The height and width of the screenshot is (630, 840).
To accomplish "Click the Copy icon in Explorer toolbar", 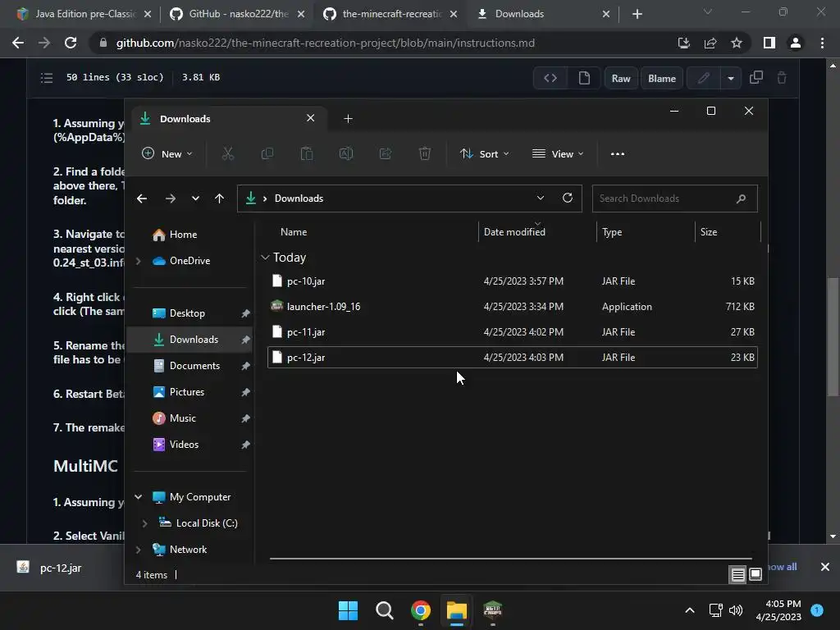I will click(267, 153).
